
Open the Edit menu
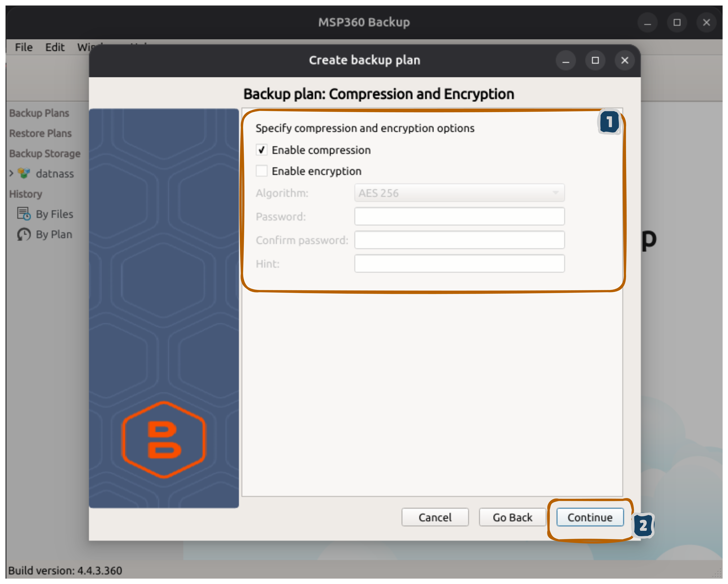tap(55, 47)
